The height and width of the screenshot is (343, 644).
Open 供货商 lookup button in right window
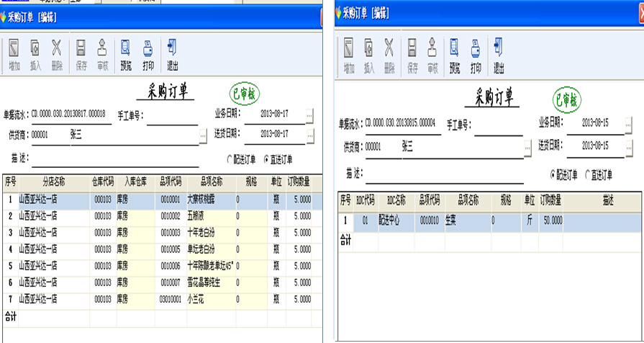click(x=527, y=147)
